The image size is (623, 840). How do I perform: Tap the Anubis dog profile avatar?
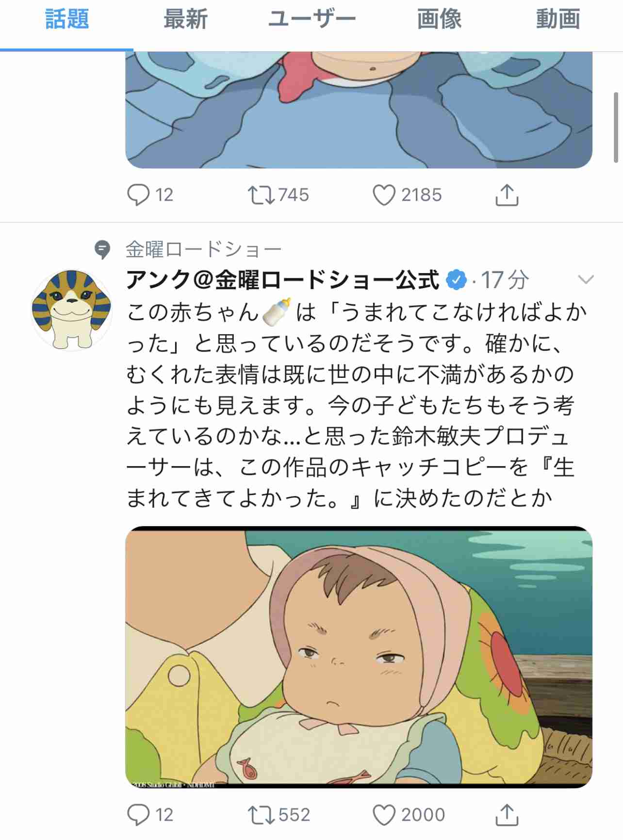pyautogui.click(x=71, y=310)
